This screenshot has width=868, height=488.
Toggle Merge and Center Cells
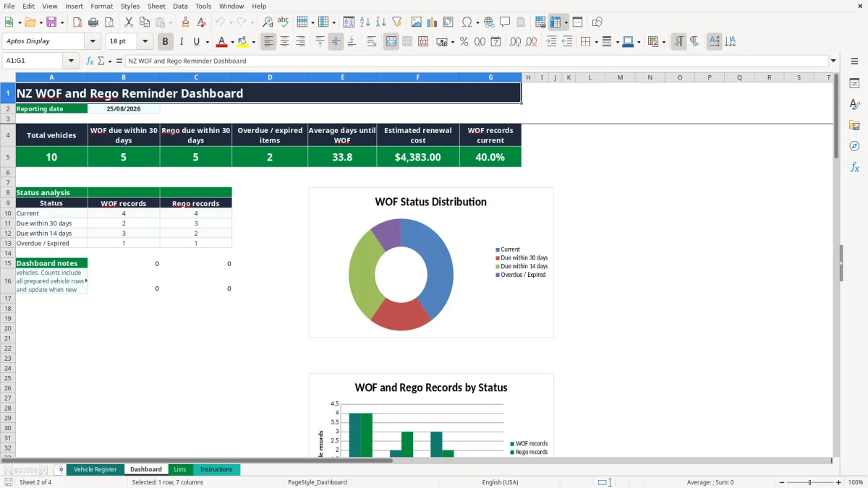tap(391, 42)
